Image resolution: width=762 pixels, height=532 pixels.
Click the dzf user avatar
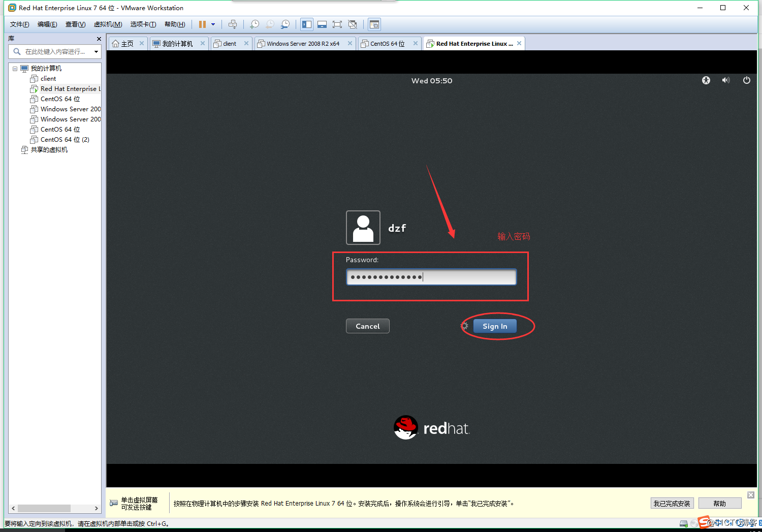click(363, 228)
